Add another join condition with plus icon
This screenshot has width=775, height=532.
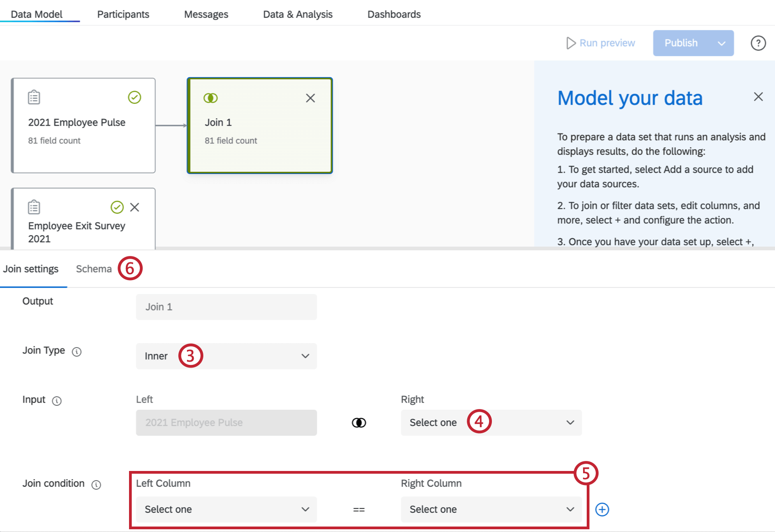pos(602,509)
